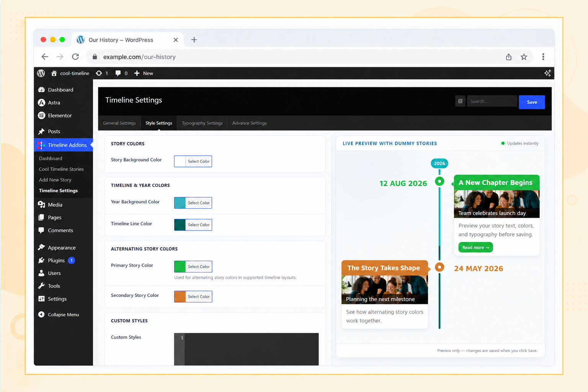Select the Style Settings tab
The height and width of the screenshot is (392, 588).
click(159, 123)
